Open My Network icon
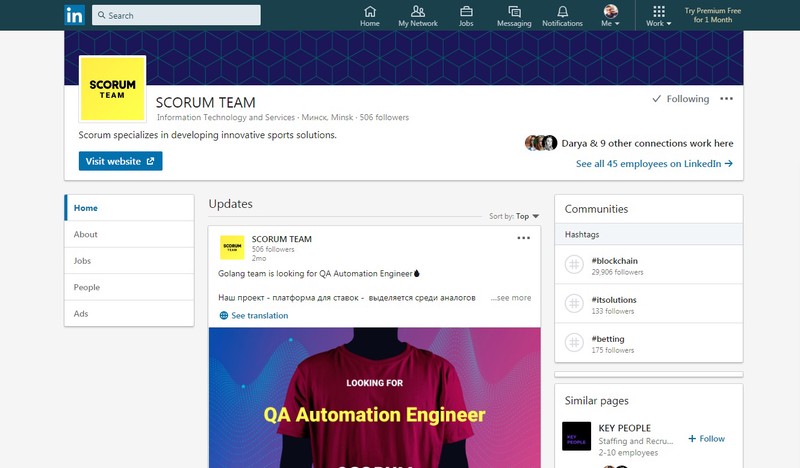Image resolution: width=800 pixels, height=468 pixels. click(x=418, y=16)
